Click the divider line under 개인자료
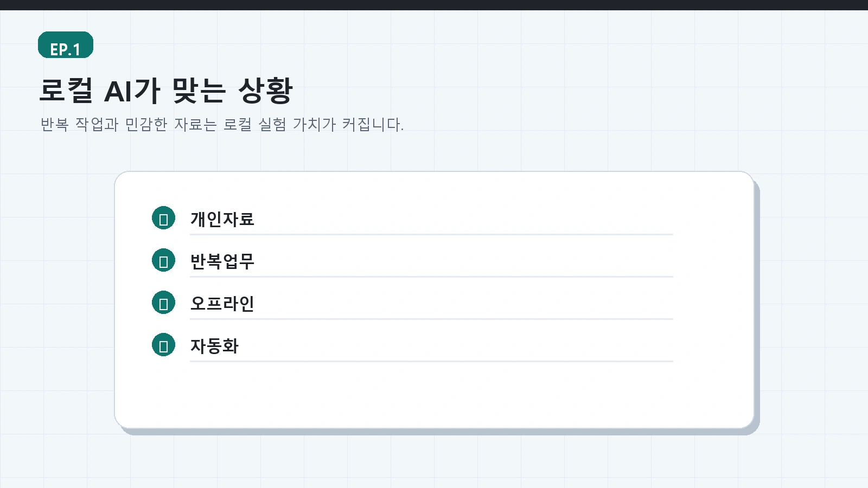This screenshot has height=488, width=868. pos(431,234)
